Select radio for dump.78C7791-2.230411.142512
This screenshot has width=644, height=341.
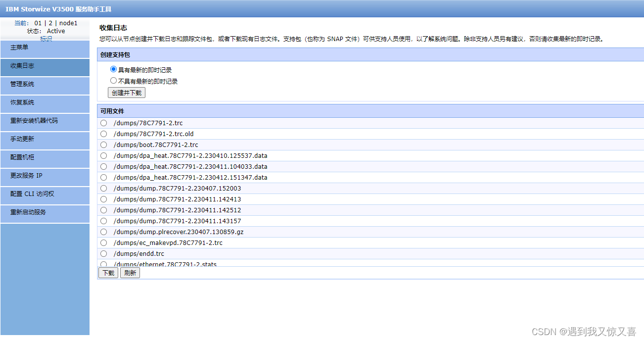(103, 210)
